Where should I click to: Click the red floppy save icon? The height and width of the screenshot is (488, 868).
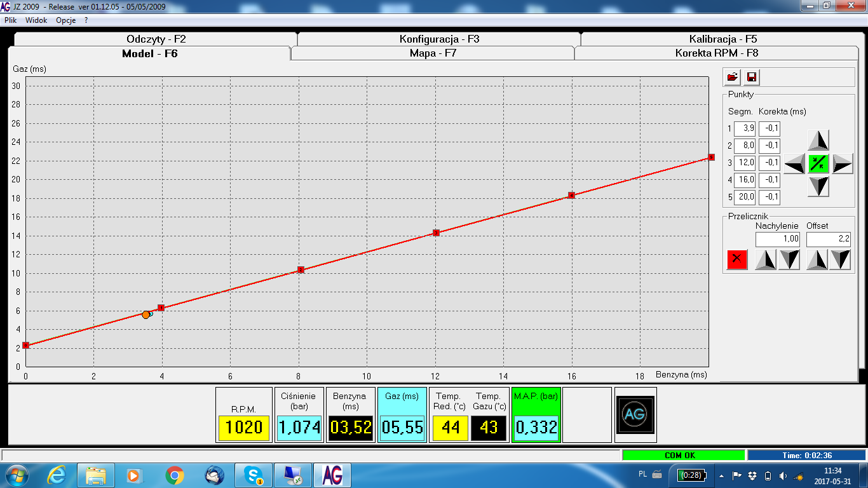click(752, 78)
